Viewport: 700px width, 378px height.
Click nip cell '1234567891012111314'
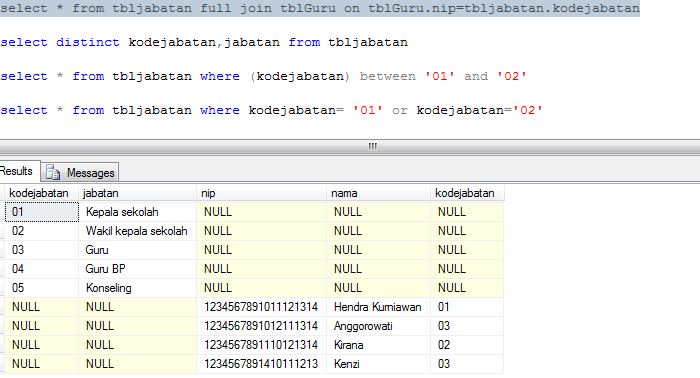click(261, 326)
